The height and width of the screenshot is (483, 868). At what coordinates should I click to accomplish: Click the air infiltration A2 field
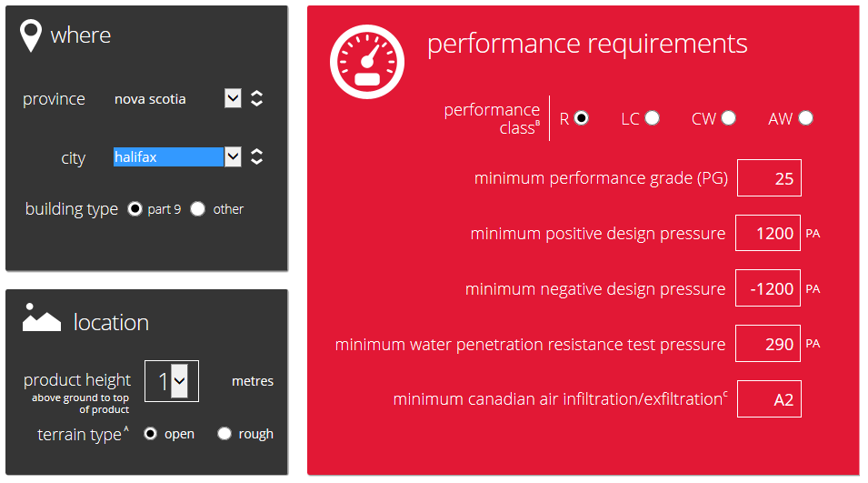click(x=769, y=399)
